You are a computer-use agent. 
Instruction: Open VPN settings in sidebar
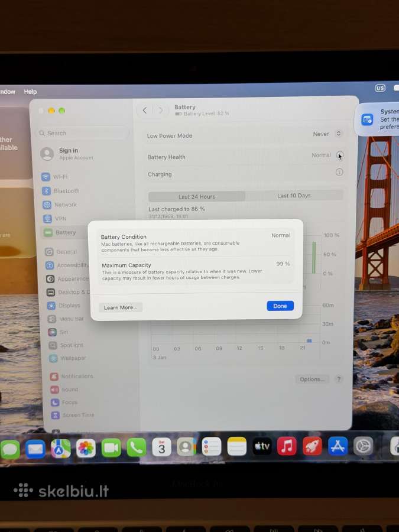[54, 219]
